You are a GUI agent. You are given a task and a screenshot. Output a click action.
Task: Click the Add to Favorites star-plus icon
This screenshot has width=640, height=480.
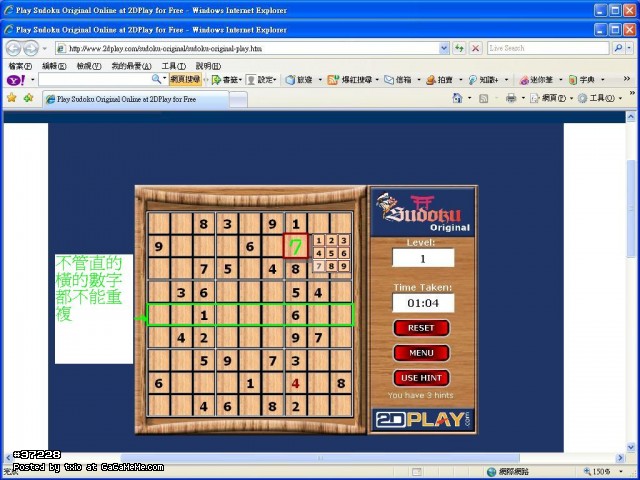29,98
